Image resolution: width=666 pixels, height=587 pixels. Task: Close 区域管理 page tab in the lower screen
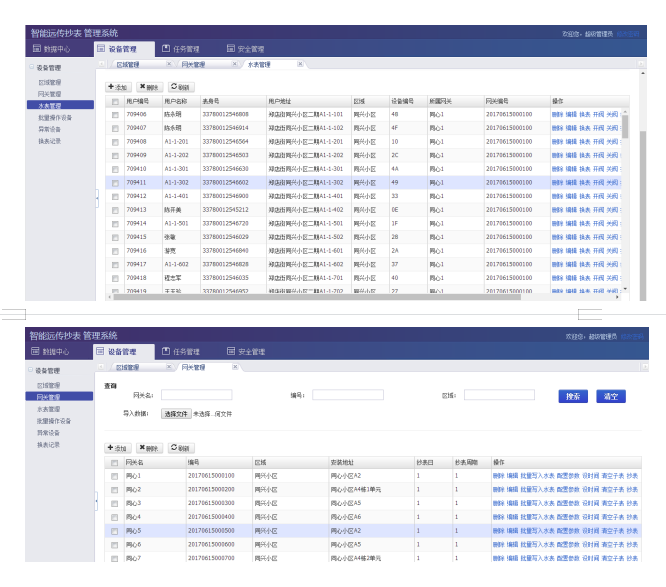click(x=169, y=367)
